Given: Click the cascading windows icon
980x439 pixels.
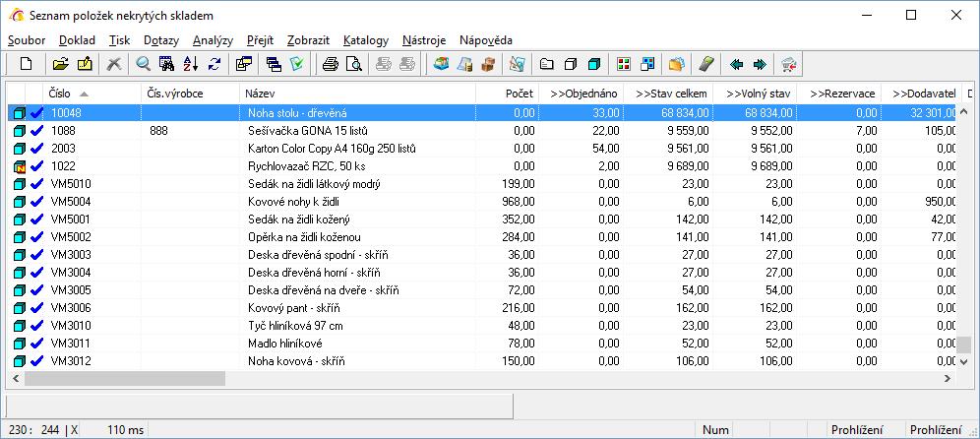Looking at the screenshot, I should pyautogui.click(x=274, y=64).
